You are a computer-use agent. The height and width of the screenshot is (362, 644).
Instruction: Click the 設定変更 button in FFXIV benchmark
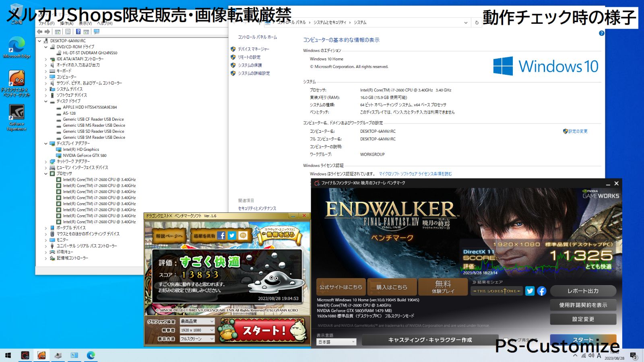point(583,319)
